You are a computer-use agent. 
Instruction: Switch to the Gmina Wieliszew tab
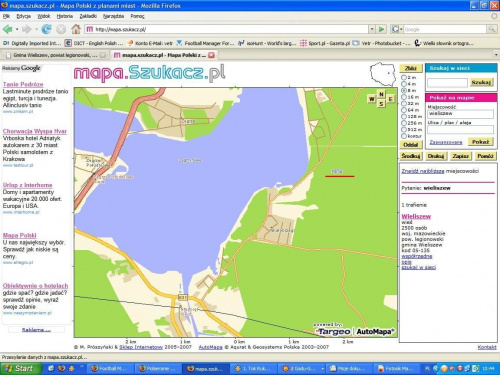click(x=55, y=55)
